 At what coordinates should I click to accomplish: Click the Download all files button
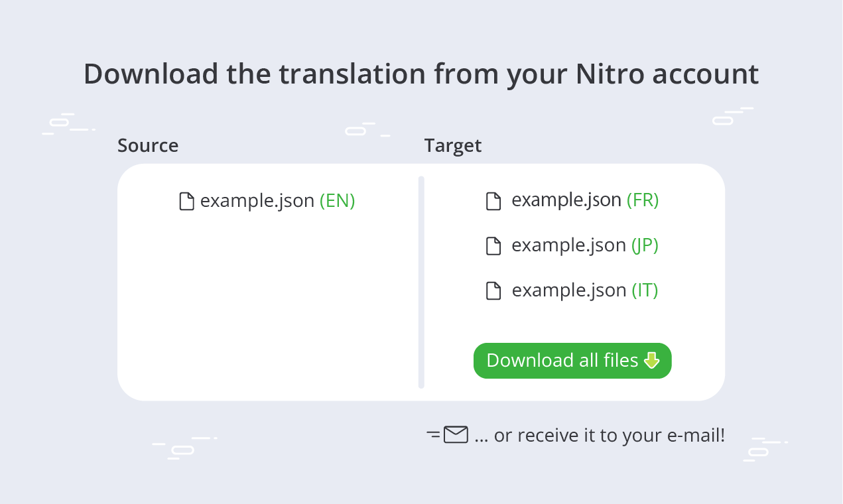tap(572, 361)
